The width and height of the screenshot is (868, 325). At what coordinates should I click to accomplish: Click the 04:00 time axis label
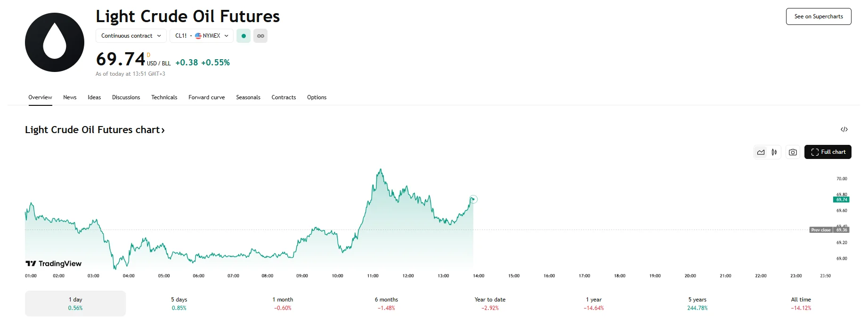click(129, 276)
